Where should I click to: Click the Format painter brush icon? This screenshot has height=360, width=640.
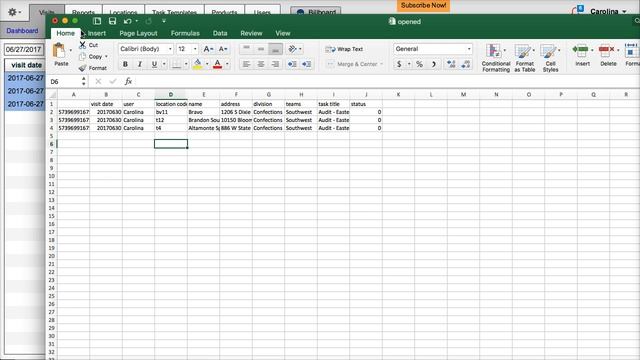click(82, 68)
